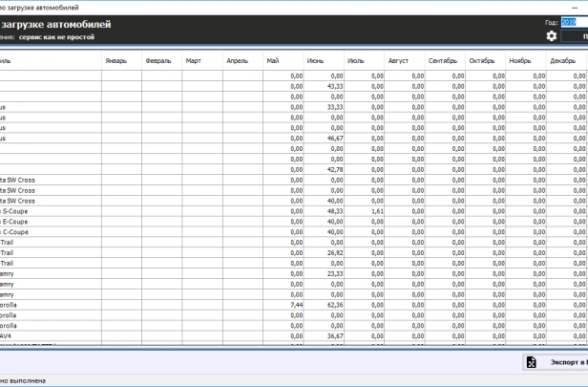This screenshot has height=387, width=588.
Task: Open settings via the gear icon
Action: click(x=551, y=36)
